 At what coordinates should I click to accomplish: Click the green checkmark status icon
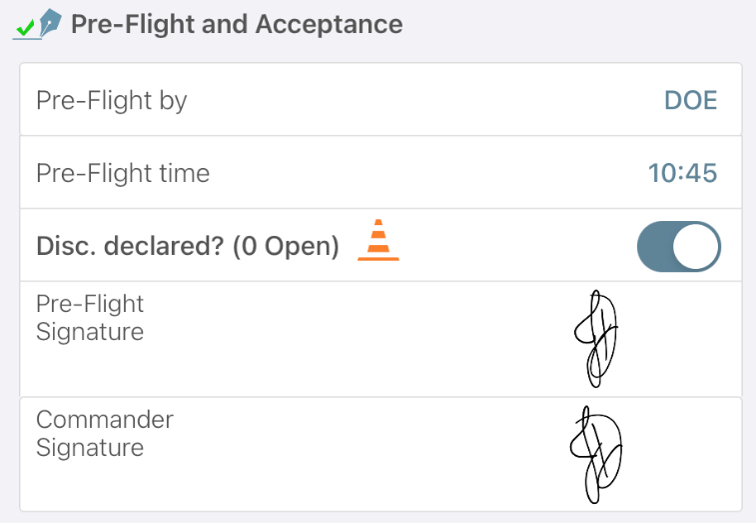pyautogui.click(x=25, y=28)
